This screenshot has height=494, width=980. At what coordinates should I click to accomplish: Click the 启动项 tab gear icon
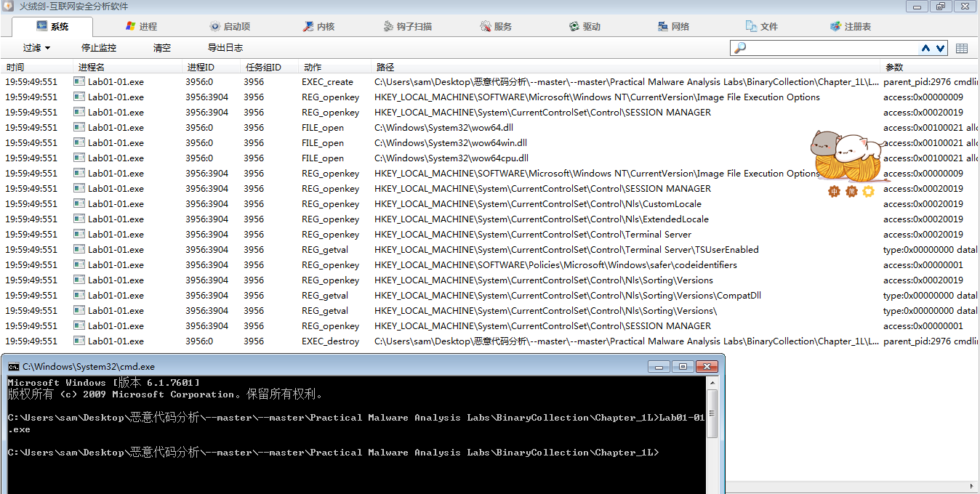[x=215, y=26]
